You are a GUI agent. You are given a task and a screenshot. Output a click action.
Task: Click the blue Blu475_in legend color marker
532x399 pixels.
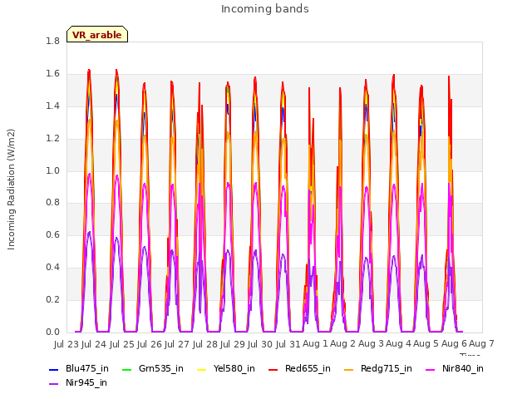(x=53, y=369)
